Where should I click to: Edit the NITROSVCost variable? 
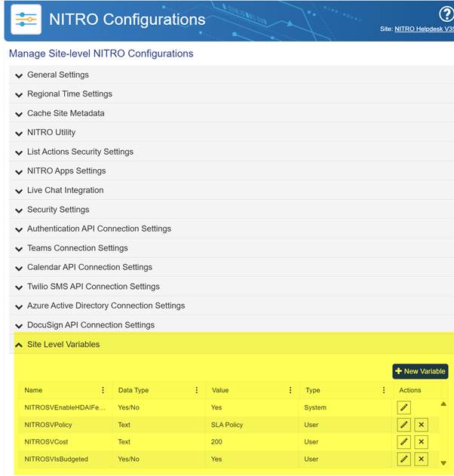[x=404, y=442]
